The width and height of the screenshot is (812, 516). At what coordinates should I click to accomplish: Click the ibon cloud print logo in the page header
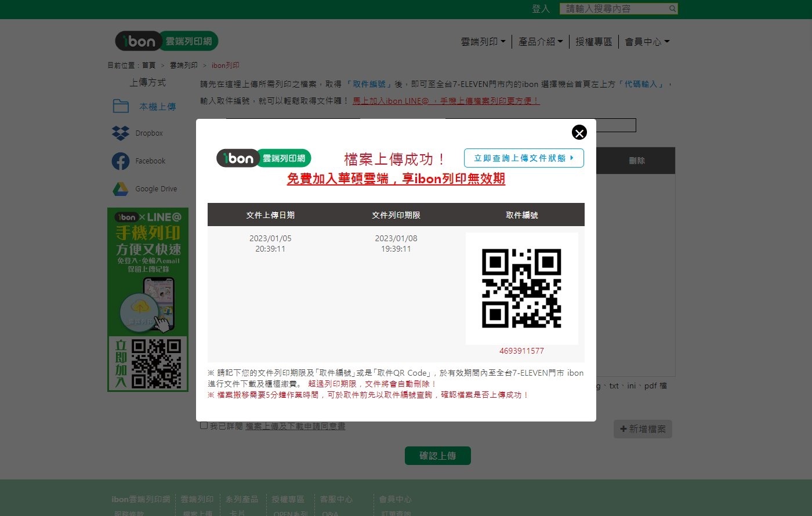pyautogui.click(x=166, y=41)
